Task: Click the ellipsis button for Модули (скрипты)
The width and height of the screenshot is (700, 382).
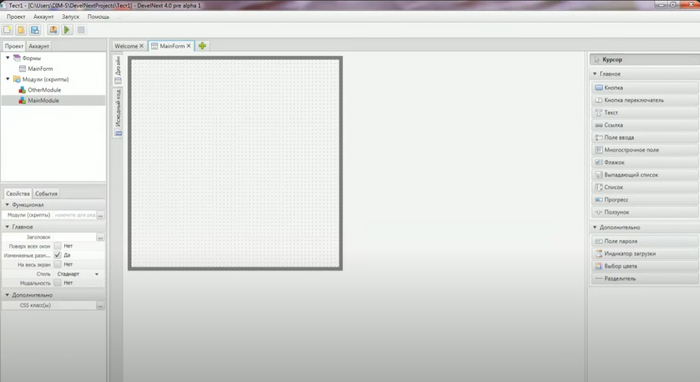Action: [100, 215]
